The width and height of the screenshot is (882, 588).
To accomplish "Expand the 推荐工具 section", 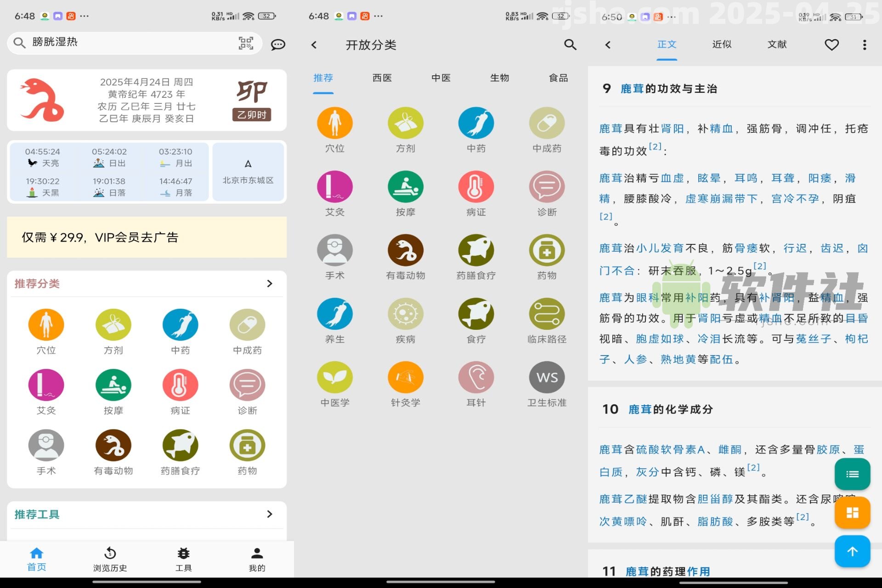I will 270,514.
